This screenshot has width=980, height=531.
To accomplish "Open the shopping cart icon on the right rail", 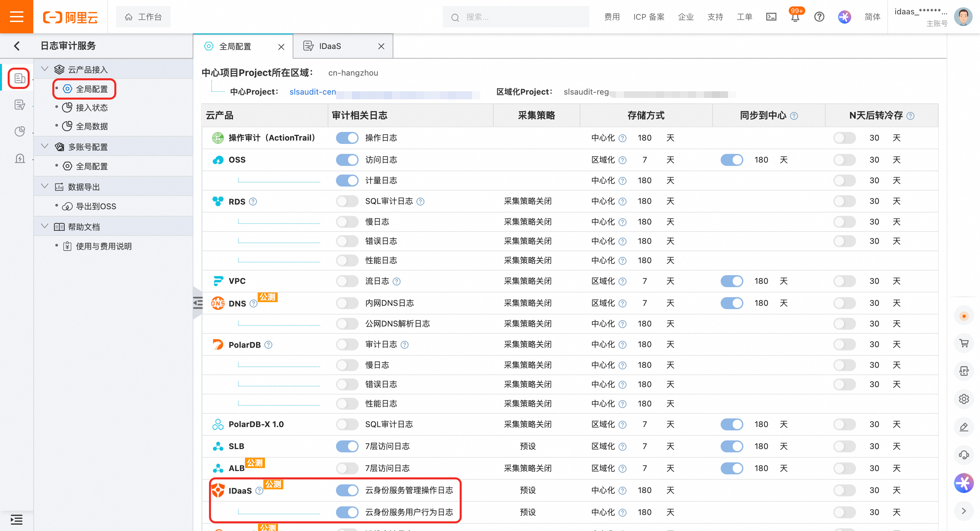I will 964,343.
